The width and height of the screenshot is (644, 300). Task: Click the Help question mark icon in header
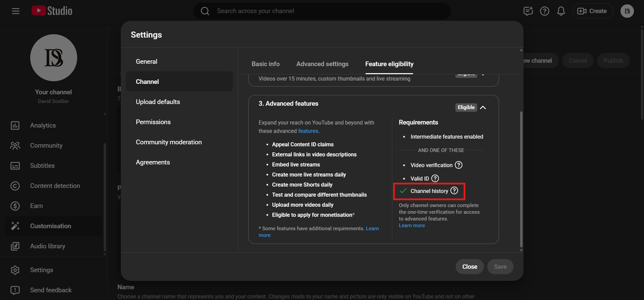pos(544,11)
